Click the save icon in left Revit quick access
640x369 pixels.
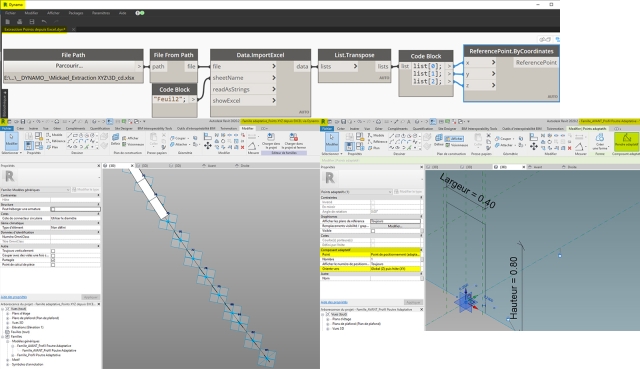[x=23, y=122]
